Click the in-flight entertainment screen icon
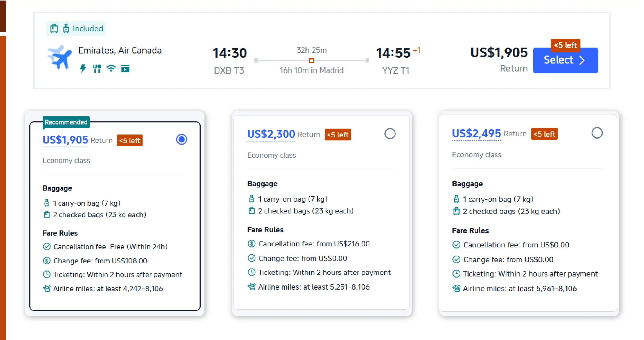Viewport: 644px width, 340px height. click(125, 69)
